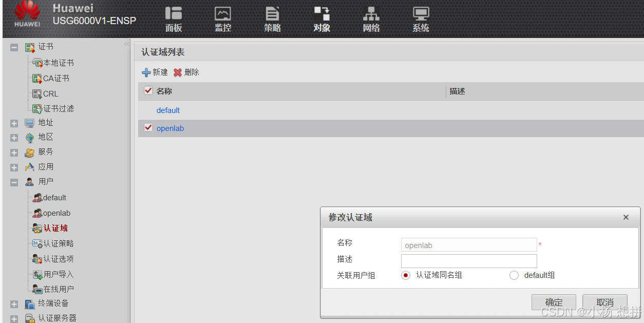Open the 面板 dashboard icon
Screen dimensions: 644x323
click(x=174, y=13)
